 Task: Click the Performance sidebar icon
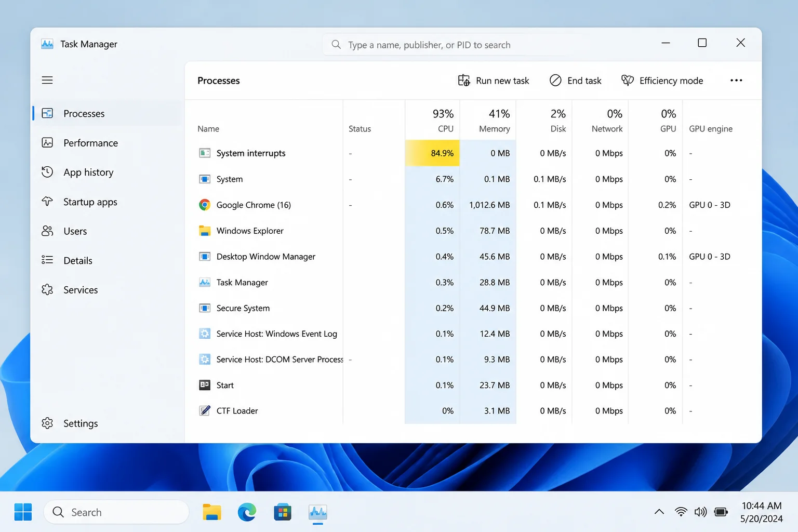tap(47, 142)
